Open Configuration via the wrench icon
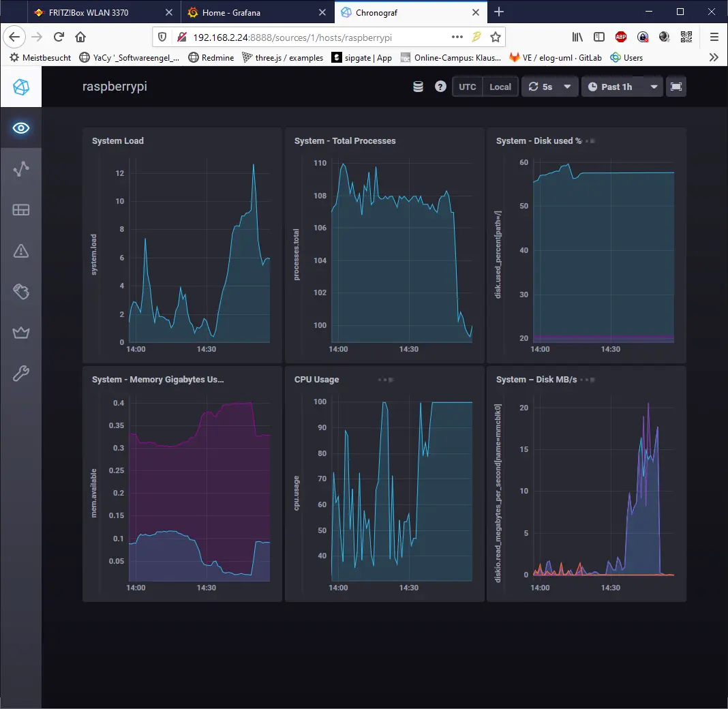The height and width of the screenshot is (709, 728). click(x=20, y=374)
